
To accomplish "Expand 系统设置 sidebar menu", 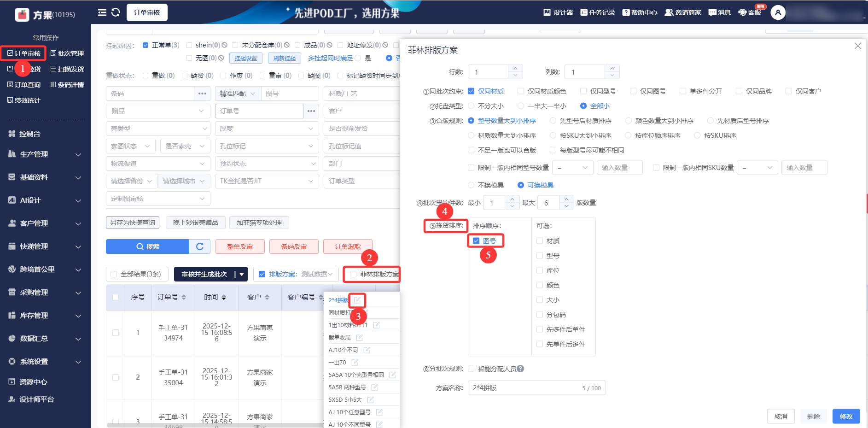I will point(46,362).
